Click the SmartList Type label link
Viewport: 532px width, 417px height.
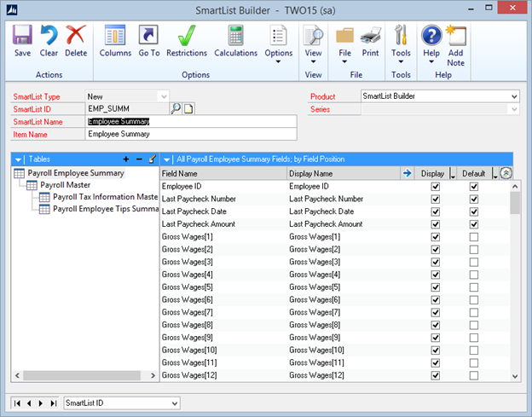(37, 96)
